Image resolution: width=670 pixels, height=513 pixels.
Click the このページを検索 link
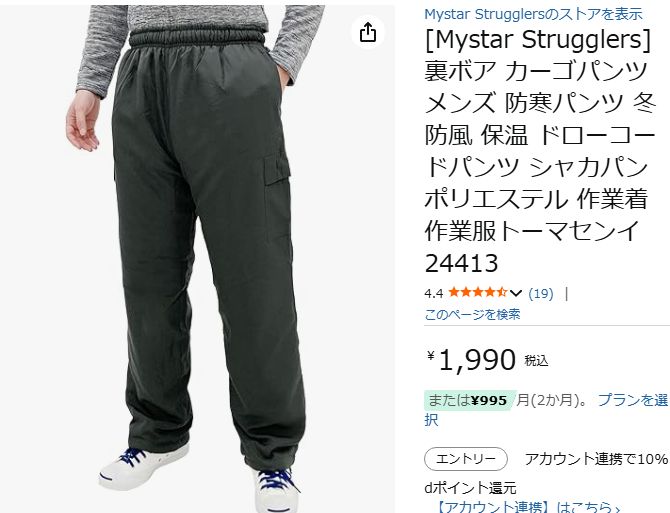(x=472, y=314)
